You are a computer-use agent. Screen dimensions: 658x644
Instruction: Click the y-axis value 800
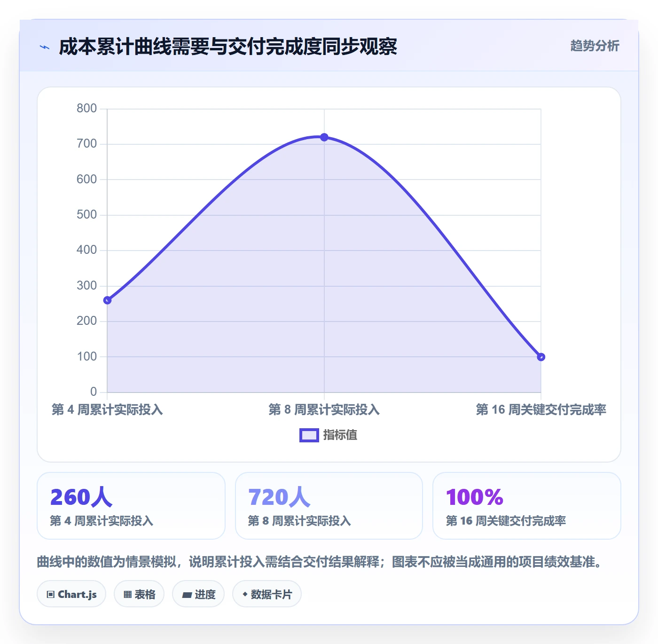[87, 109]
